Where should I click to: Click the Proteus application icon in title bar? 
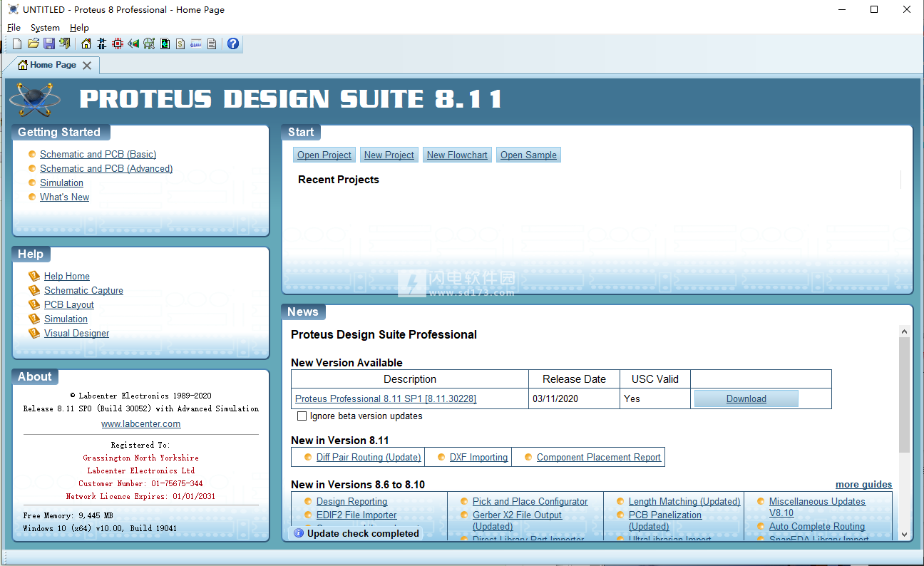[13, 9]
